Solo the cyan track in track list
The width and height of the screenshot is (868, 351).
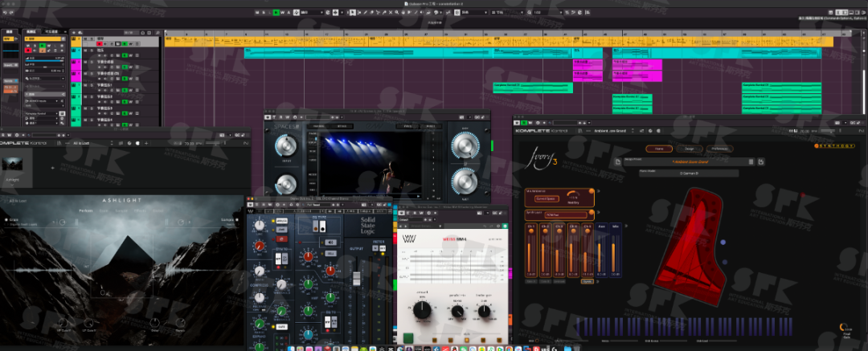click(92, 51)
